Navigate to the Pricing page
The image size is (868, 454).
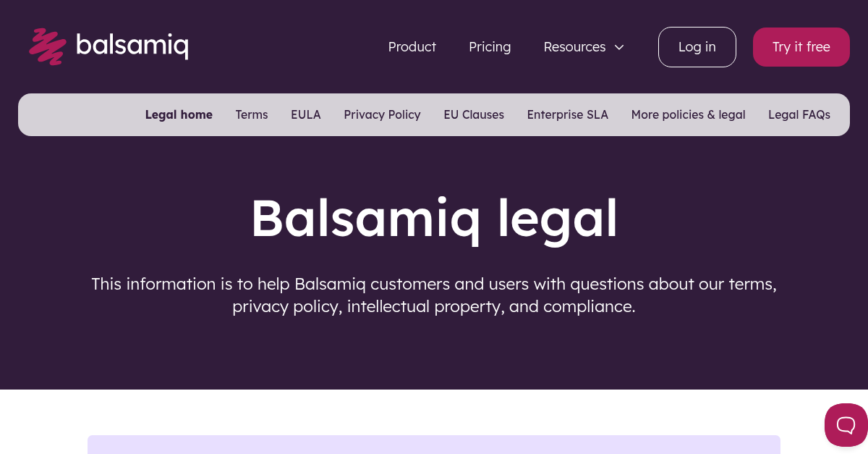[x=490, y=46]
